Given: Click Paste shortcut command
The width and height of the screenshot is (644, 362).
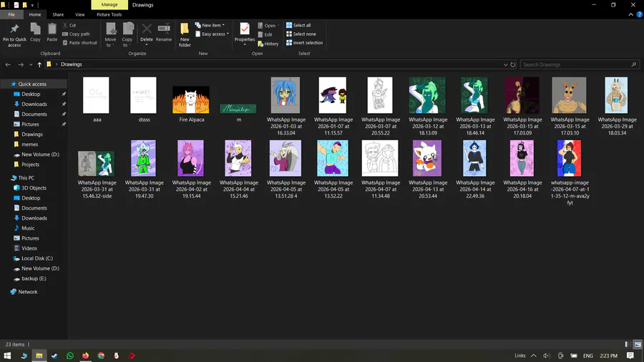Looking at the screenshot, I should tap(79, 43).
